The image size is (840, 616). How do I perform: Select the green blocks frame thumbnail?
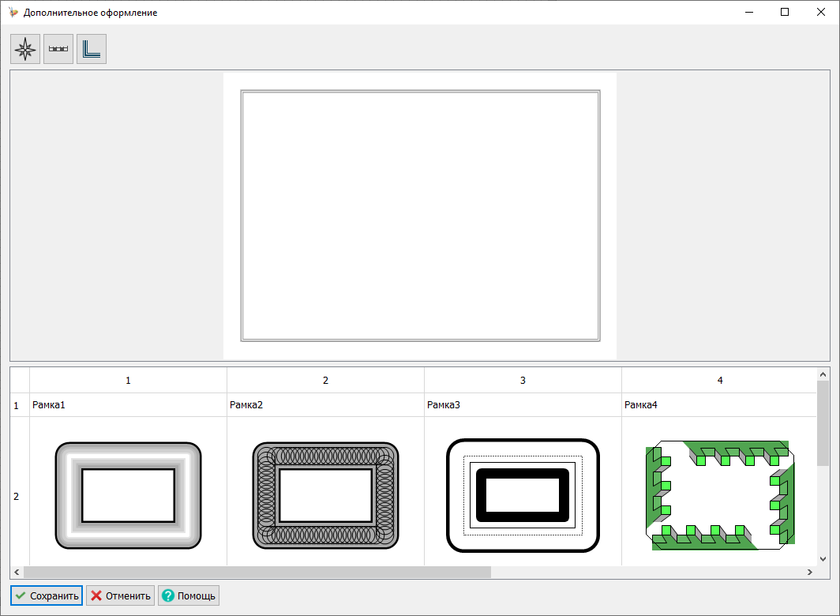tap(719, 494)
